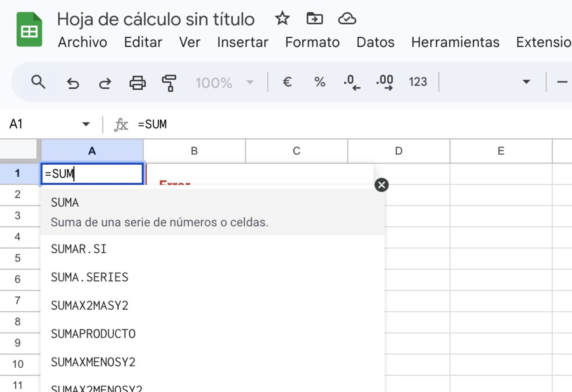Open the Datos menu

pyautogui.click(x=375, y=42)
